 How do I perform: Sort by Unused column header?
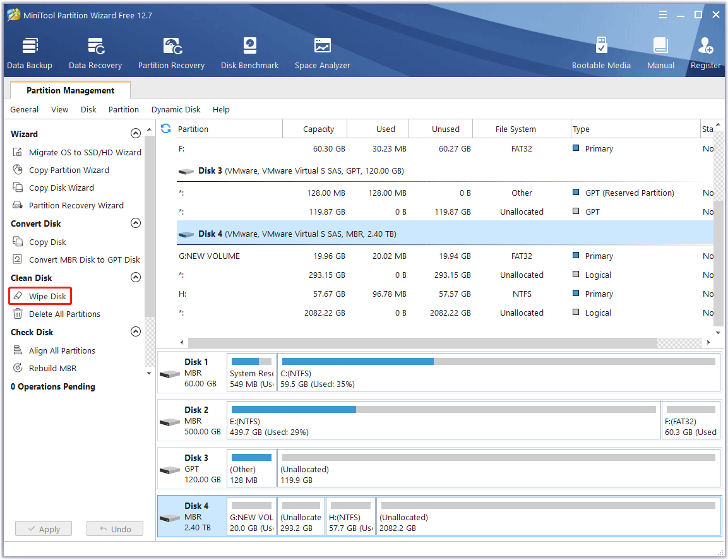coord(441,129)
